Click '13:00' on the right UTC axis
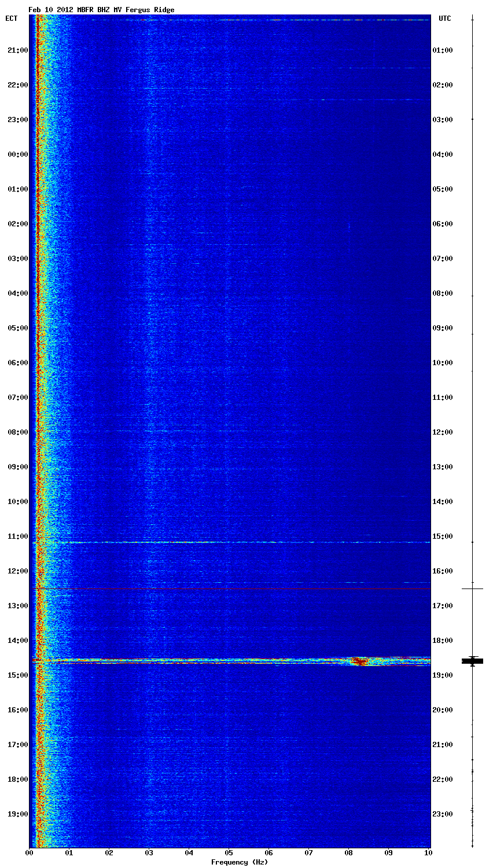 point(443,467)
